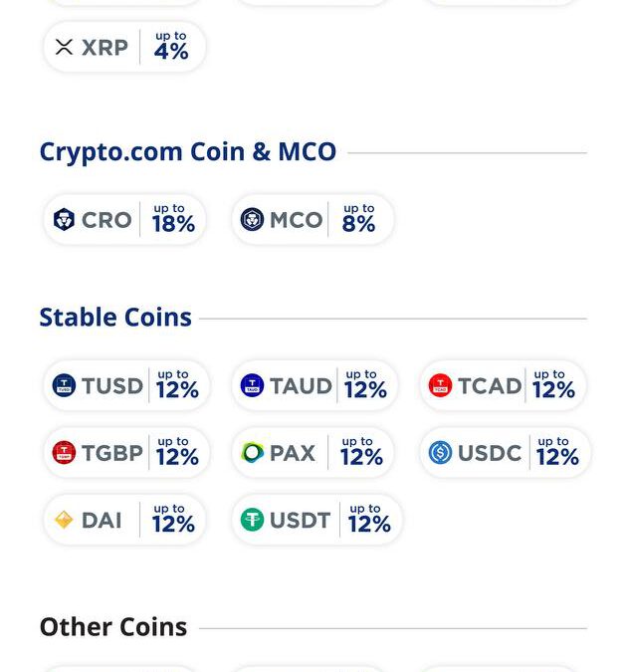Click the USDC dollar coin icon
Image resolution: width=626 pixels, height=672 pixels.
pyautogui.click(x=440, y=453)
